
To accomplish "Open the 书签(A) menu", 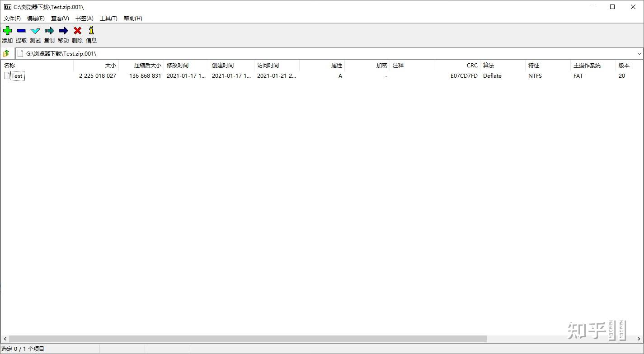I will [x=85, y=19].
